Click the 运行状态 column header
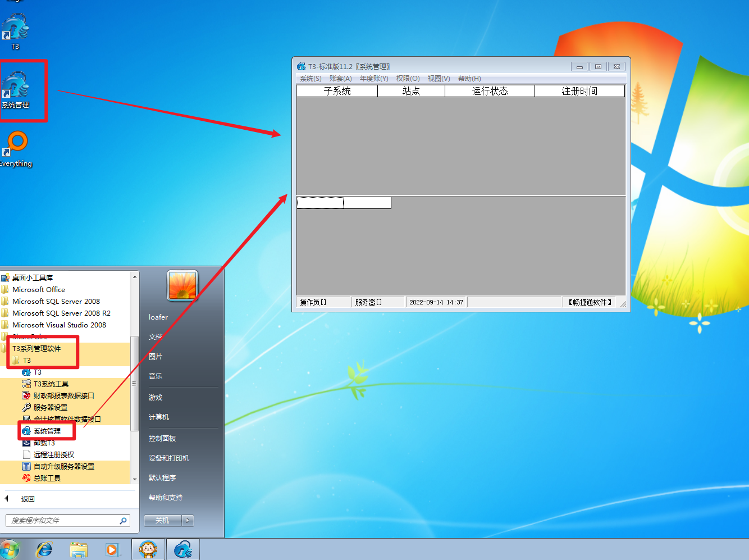This screenshot has width=749, height=560. coord(490,91)
